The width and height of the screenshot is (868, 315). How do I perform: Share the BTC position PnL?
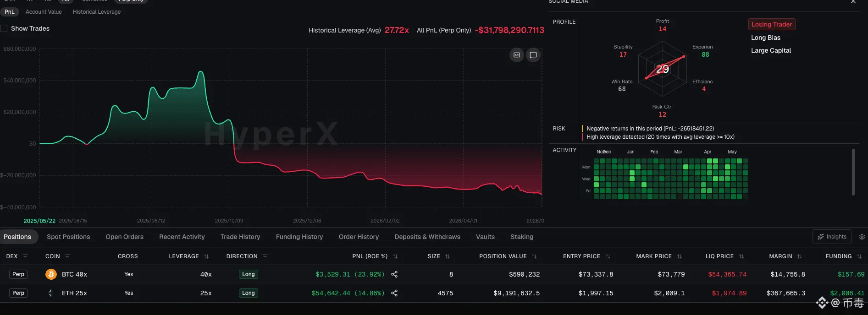click(394, 274)
